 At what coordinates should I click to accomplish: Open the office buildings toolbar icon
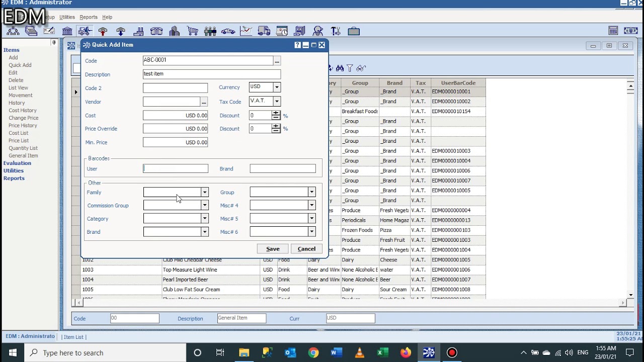175,31
